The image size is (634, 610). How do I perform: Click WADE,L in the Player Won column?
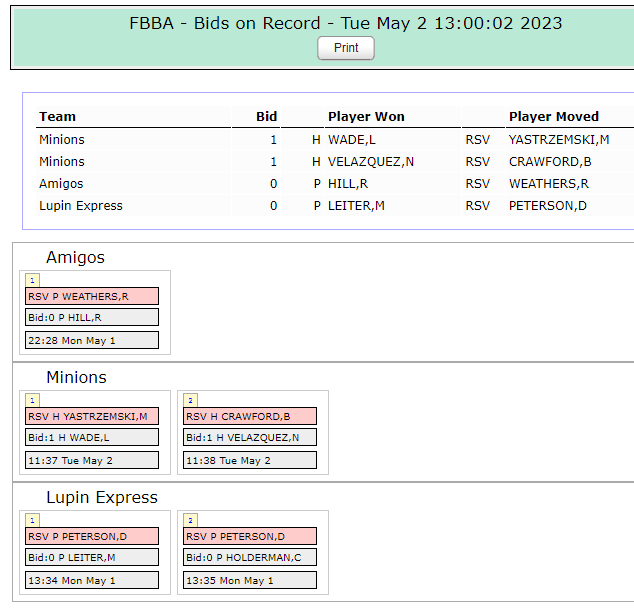[x=351, y=140]
